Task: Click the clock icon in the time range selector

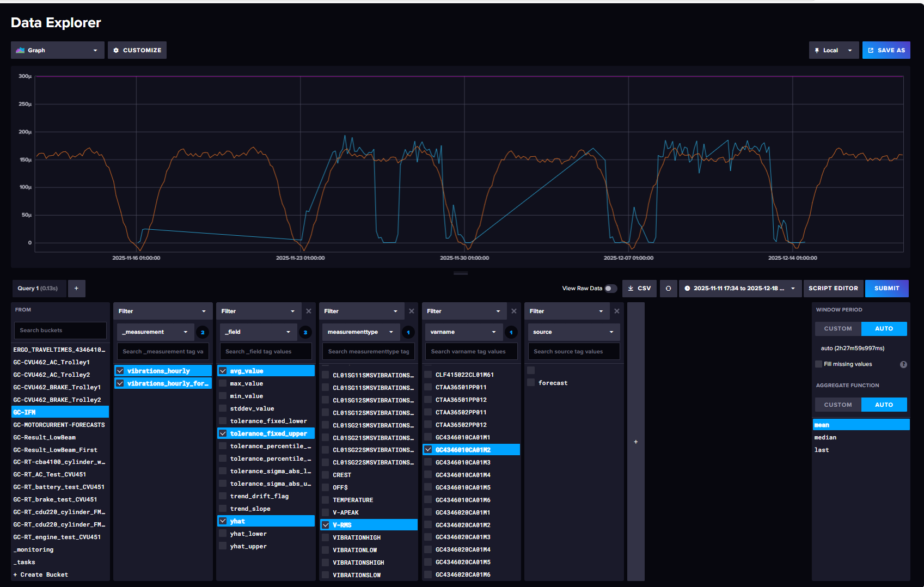Action: (688, 289)
